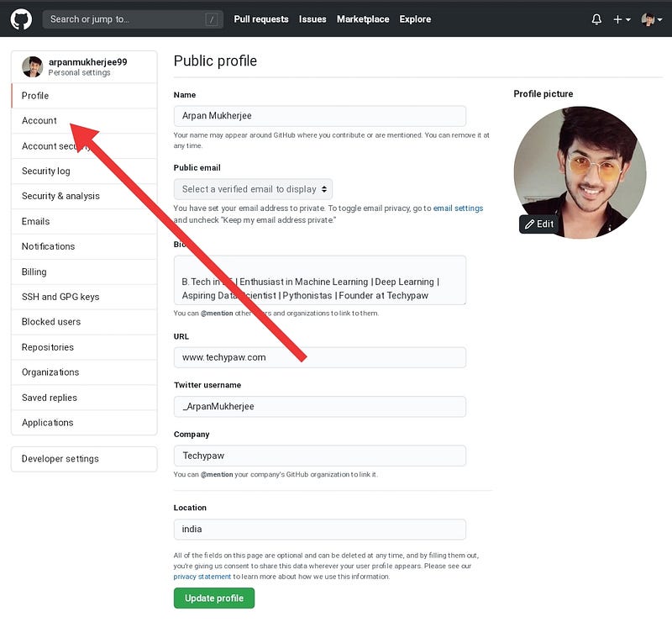Go to Pull requests
Image resolution: width=672 pixels, height=638 pixels.
(261, 19)
